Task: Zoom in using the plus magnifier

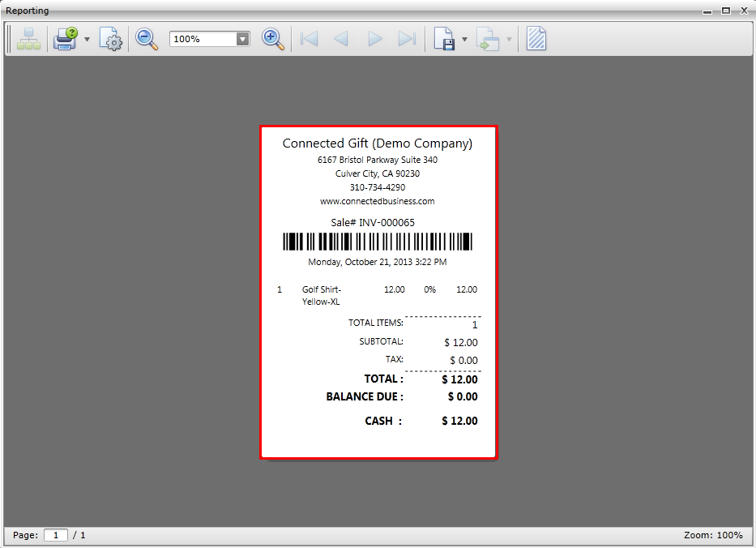Action: 273,39
